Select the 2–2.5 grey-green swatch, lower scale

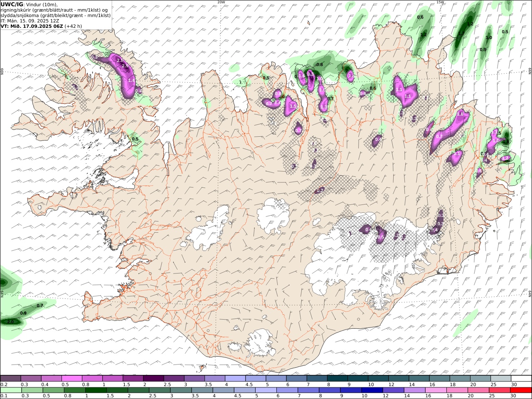138,390
